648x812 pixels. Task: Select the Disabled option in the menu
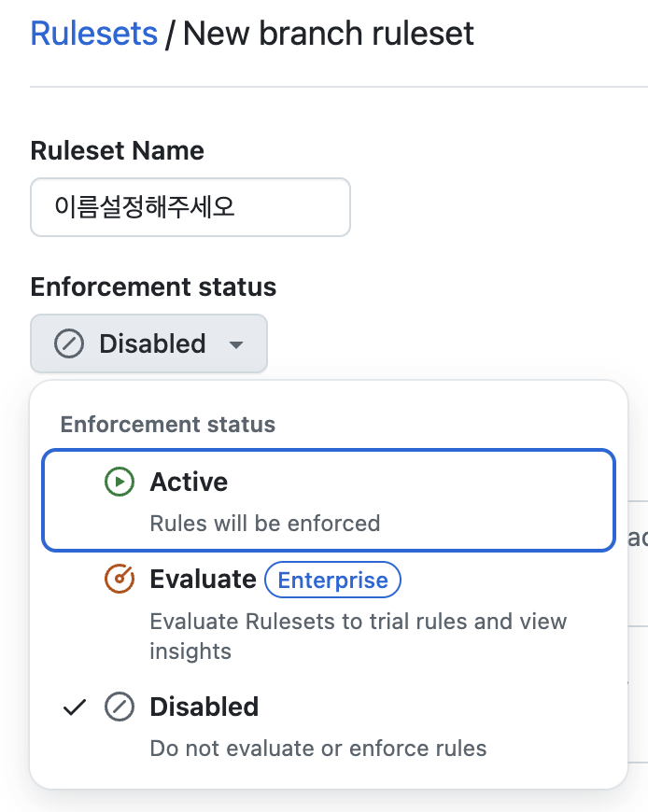pos(204,707)
